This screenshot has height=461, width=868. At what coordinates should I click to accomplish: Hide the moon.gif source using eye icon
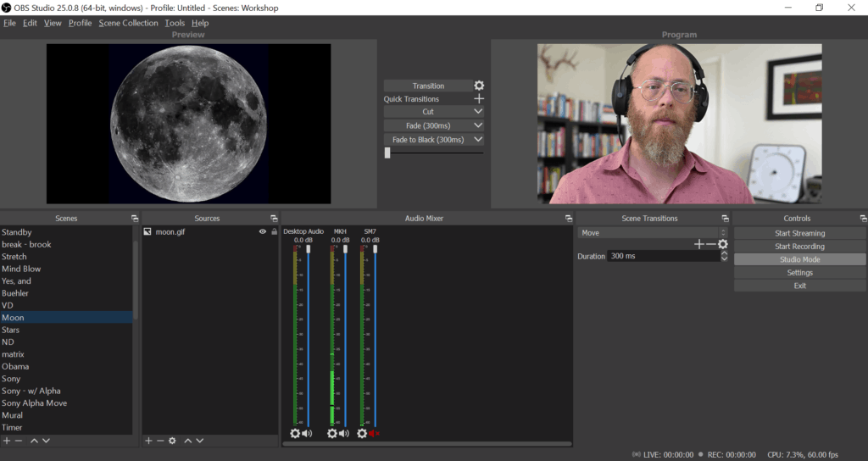pyautogui.click(x=262, y=231)
